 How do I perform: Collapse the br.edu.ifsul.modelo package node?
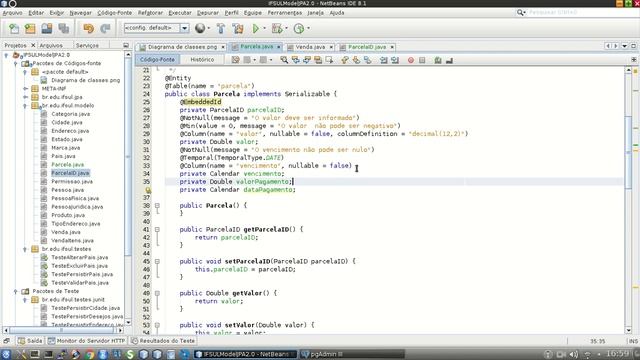click(25, 105)
